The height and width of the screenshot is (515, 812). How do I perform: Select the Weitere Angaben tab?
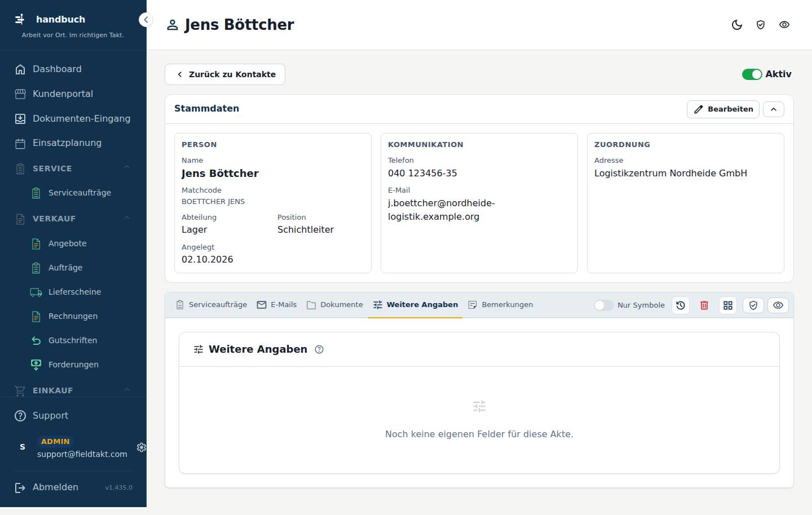(415, 305)
